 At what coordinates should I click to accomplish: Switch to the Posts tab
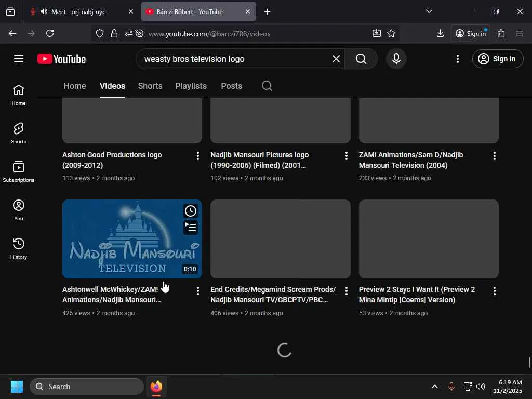pos(231,86)
